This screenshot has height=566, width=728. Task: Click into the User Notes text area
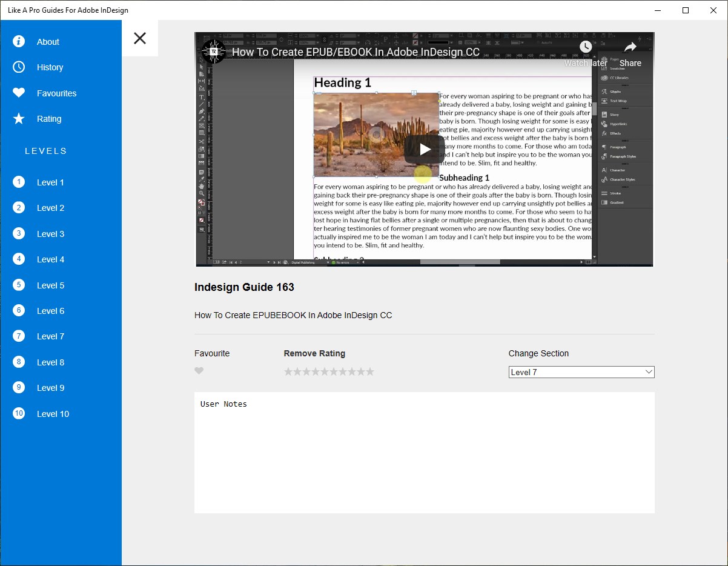click(425, 453)
